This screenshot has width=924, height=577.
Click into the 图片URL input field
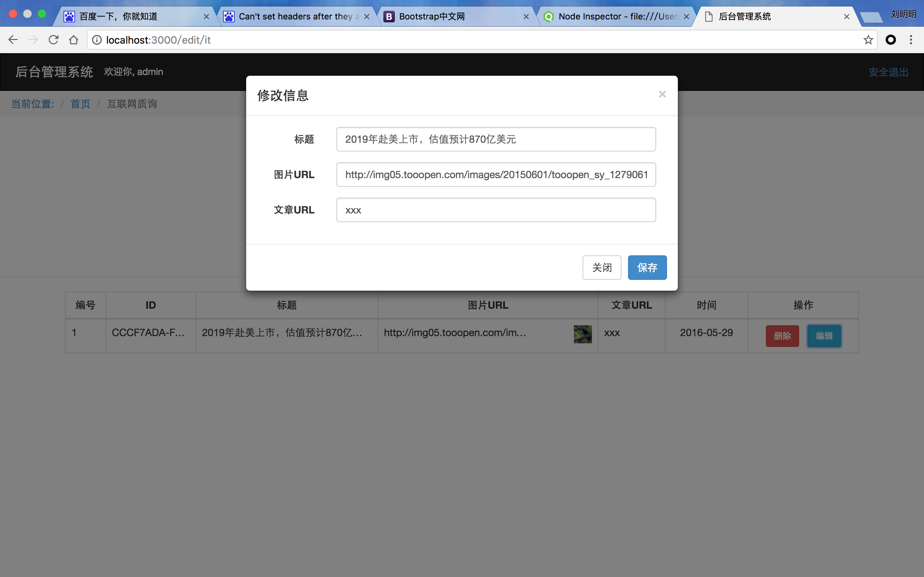[496, 175]
